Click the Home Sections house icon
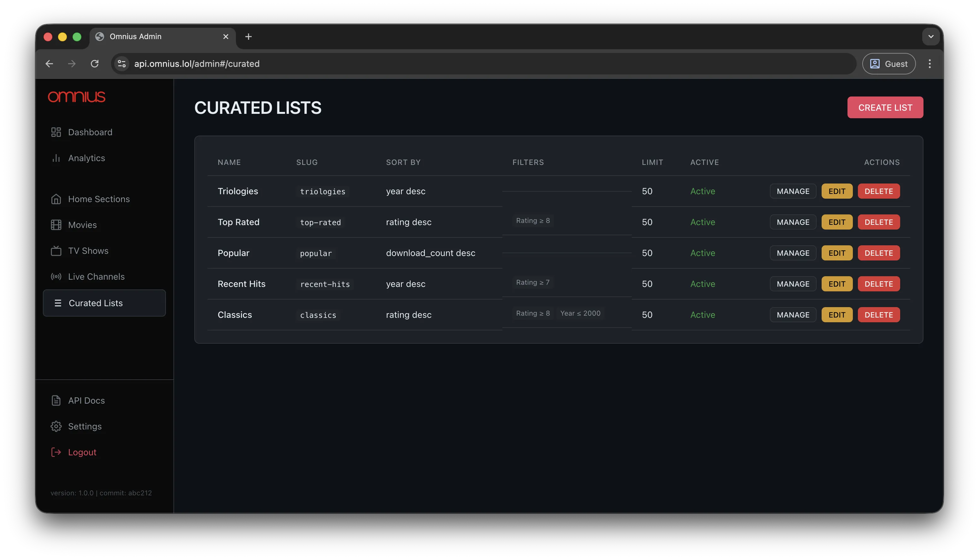Screen dimensions: 979x560 coord(56,199)
